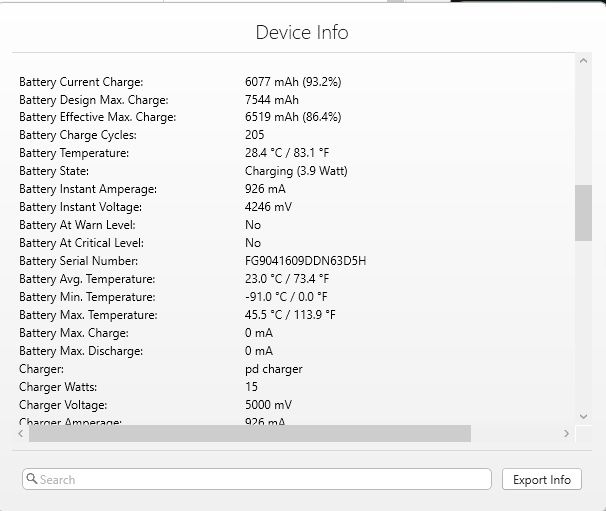Focus the Search input field
This screenshot has width=606, height=511.
click(x=257, y=479)
